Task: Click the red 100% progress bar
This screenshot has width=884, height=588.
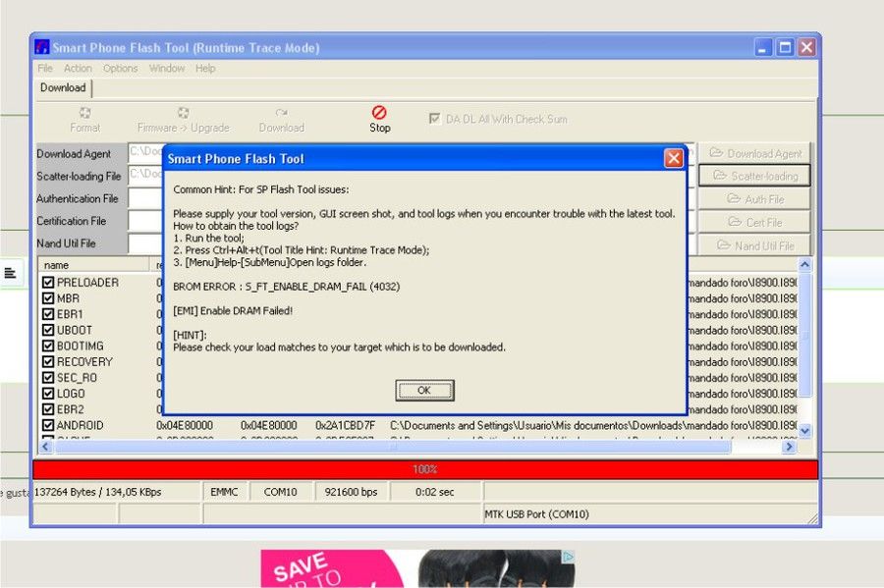Action: [x=425, y=469]
